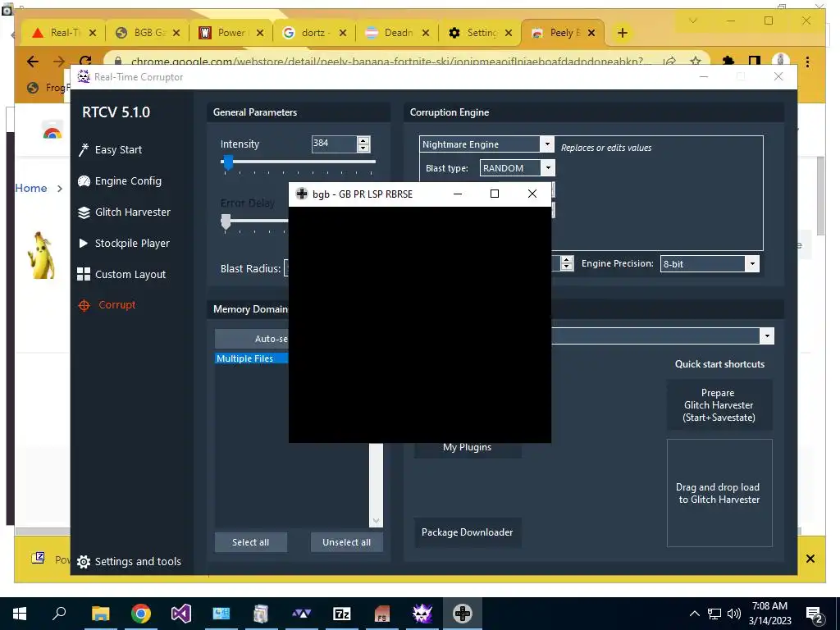Click the bgb window title icon
This screenshot has height=630, width=840.
[302, 194]
